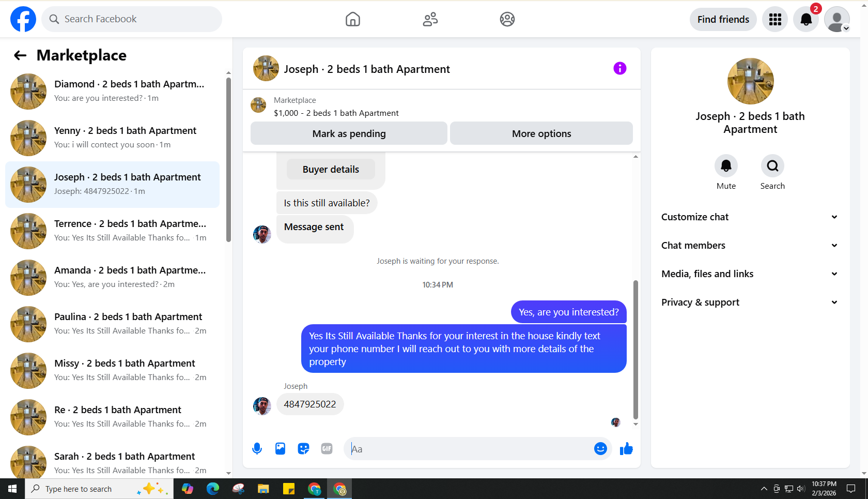
Task: Click 'Is this still available?' message
Action: tap(327, 203)
